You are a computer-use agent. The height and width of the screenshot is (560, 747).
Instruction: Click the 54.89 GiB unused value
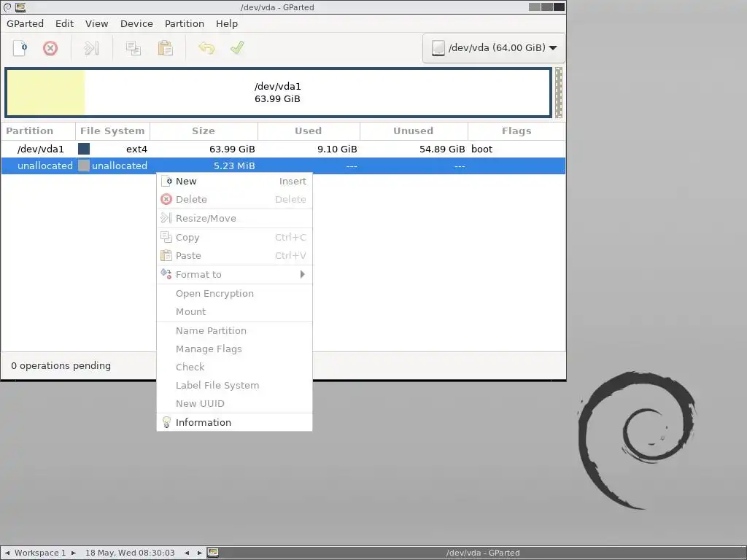[x=441, y=149]
